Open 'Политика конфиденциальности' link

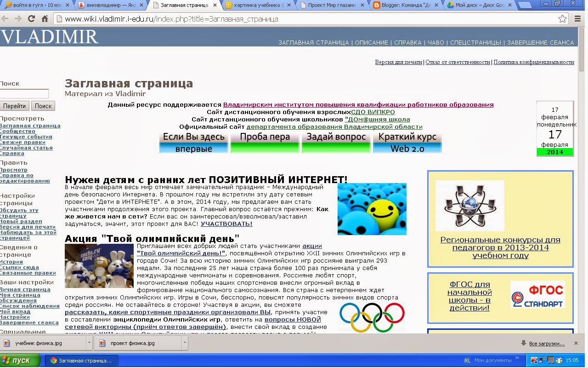(x=534, y=62)
